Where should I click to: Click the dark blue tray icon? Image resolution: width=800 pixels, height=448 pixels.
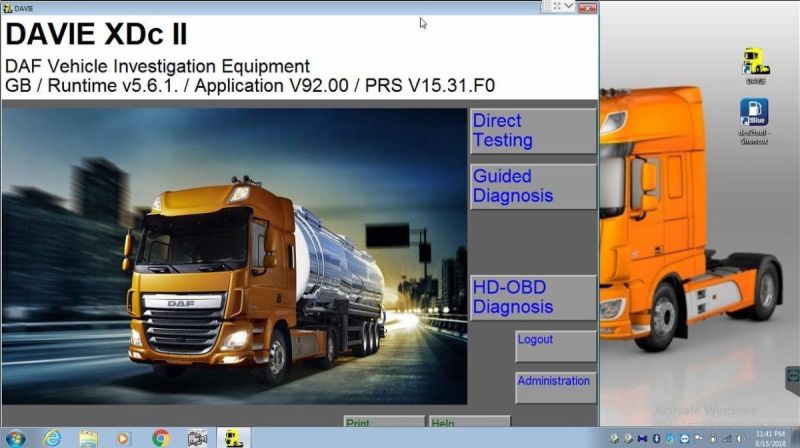coord(642,438)
